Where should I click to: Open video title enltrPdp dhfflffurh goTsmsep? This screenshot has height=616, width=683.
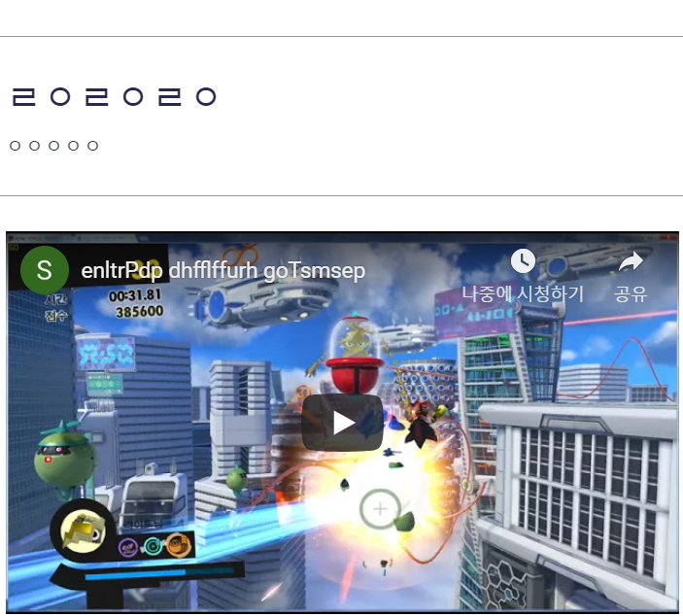click(223, 270)
